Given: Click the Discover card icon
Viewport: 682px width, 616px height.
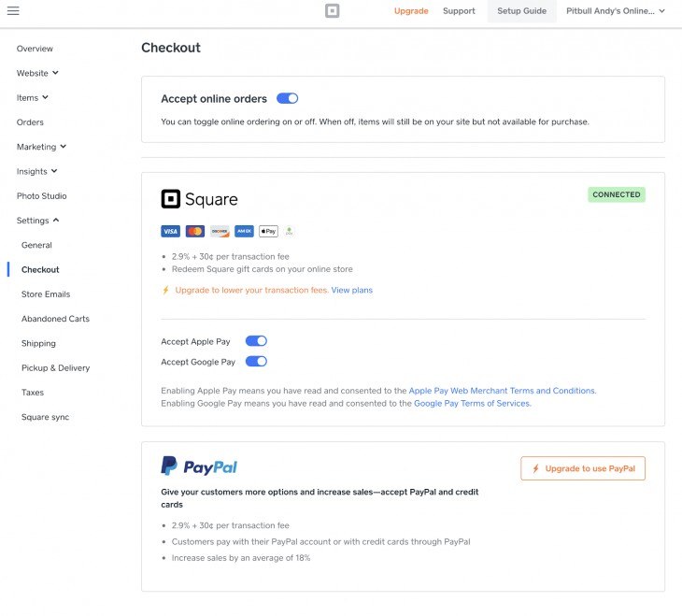Looking at the screenshot, I should (220, 231).
